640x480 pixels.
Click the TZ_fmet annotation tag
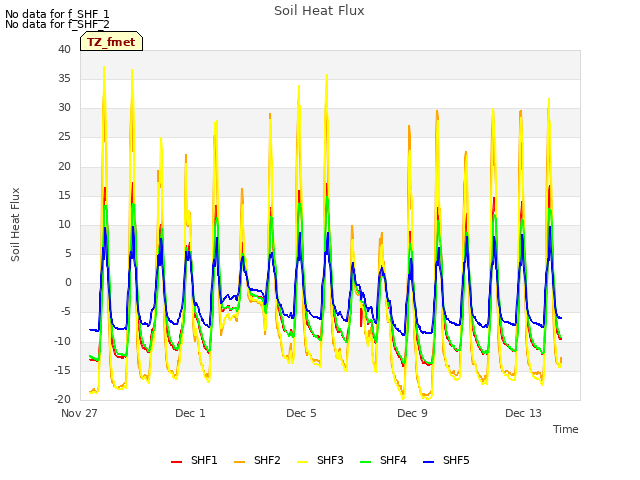111,41
